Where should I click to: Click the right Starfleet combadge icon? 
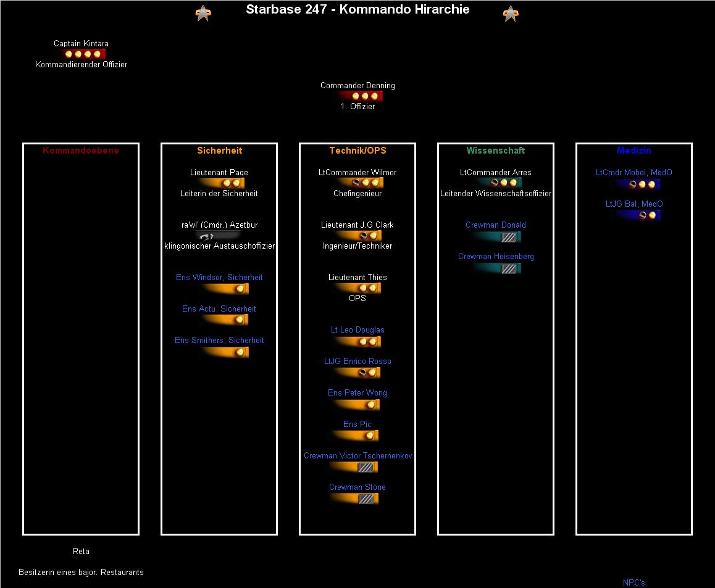510,14
